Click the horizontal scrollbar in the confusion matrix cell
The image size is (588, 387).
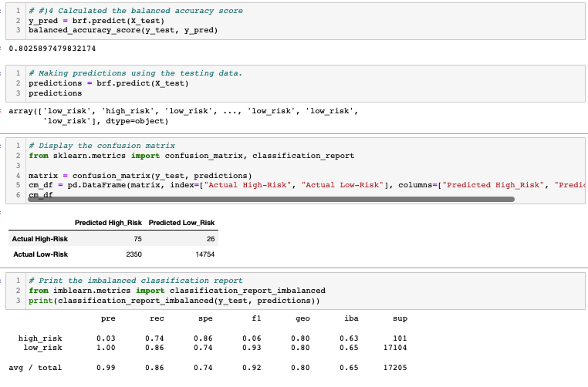[271, 200]
